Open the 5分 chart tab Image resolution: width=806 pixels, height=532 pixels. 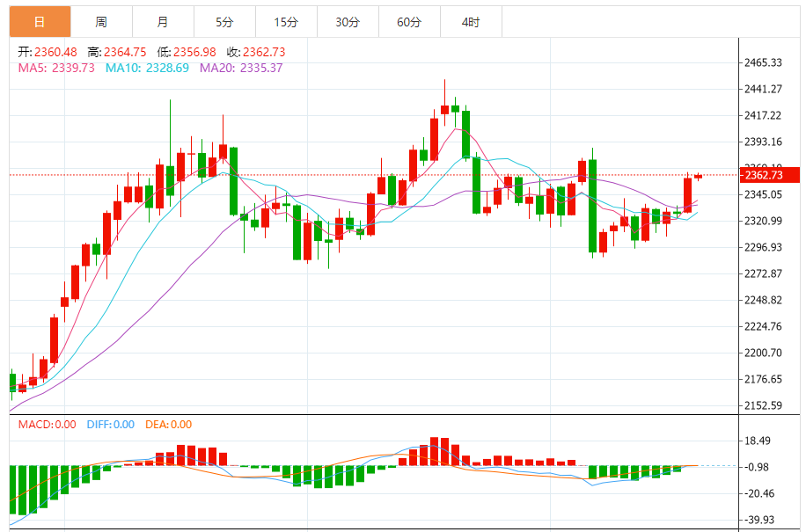224,22
